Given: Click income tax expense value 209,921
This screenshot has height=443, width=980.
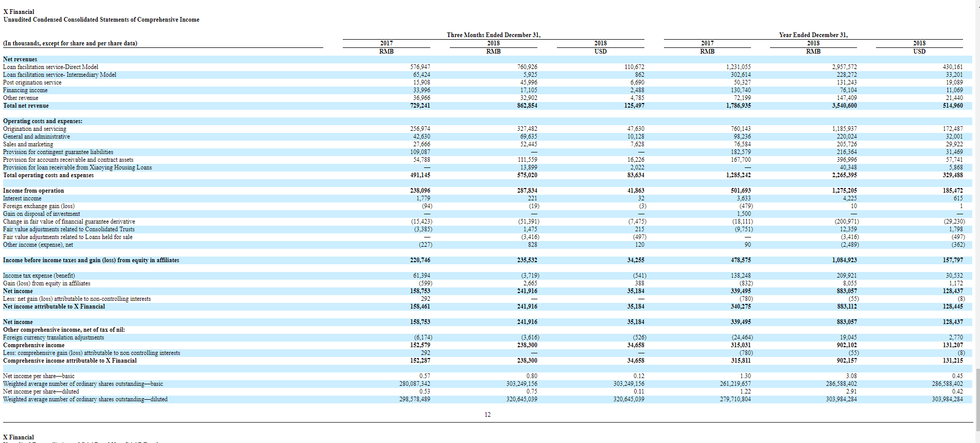Looking at the screenshot, I should [847, 276].
